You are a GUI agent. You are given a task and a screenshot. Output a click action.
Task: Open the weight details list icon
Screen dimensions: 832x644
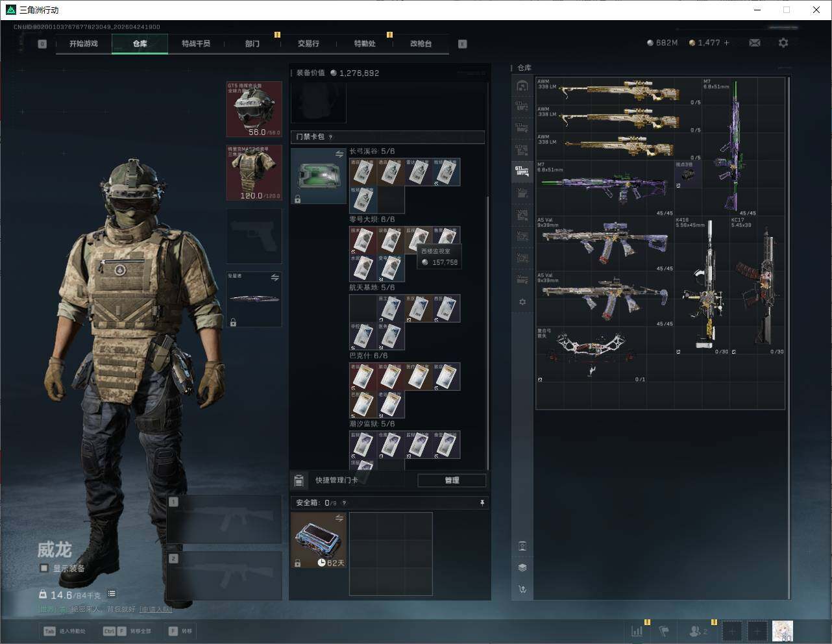[x=112, y=594]
